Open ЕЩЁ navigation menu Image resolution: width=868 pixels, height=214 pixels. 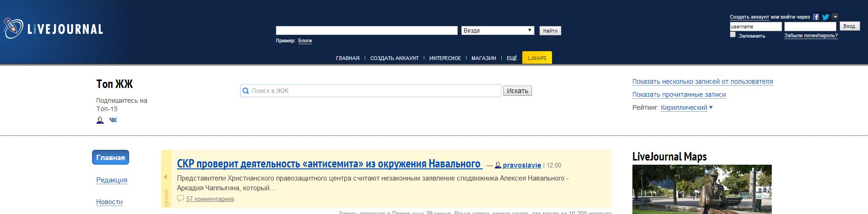click(512, 58)
